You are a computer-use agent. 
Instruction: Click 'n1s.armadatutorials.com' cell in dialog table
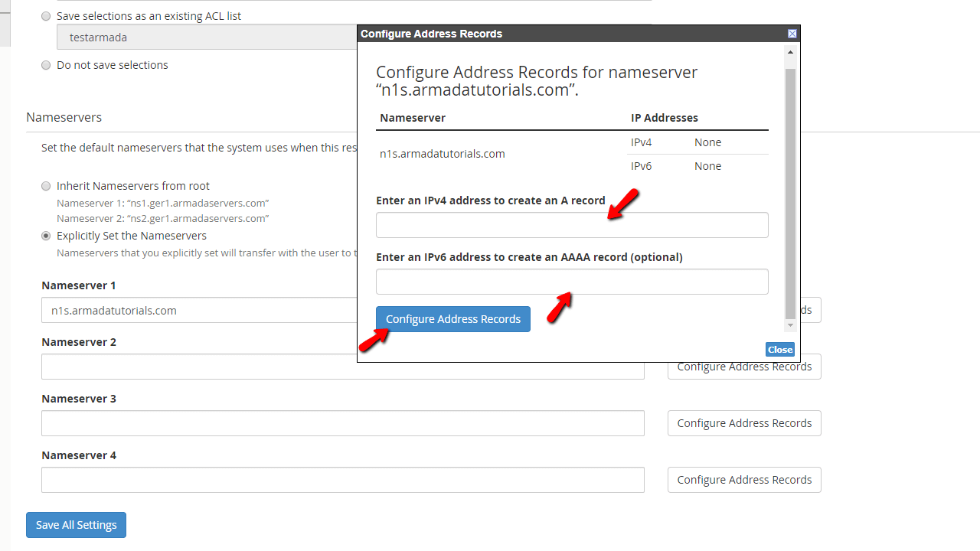(x=443, y=154)
